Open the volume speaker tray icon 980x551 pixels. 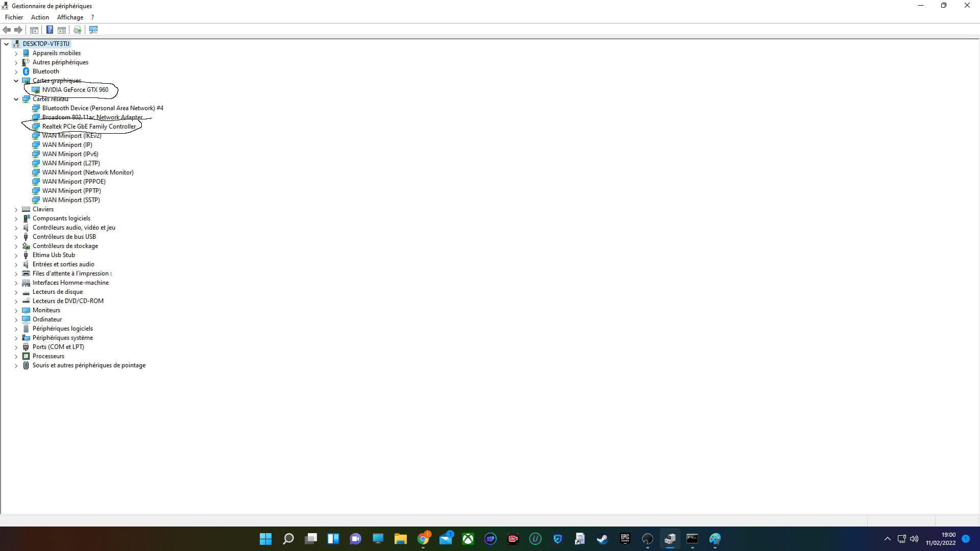[x=914, y=539]
